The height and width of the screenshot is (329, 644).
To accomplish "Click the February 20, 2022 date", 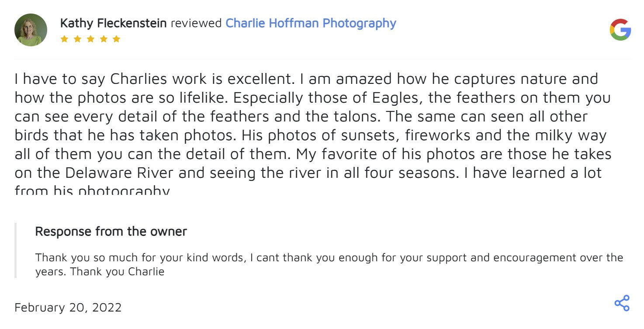I will point(68,308).
